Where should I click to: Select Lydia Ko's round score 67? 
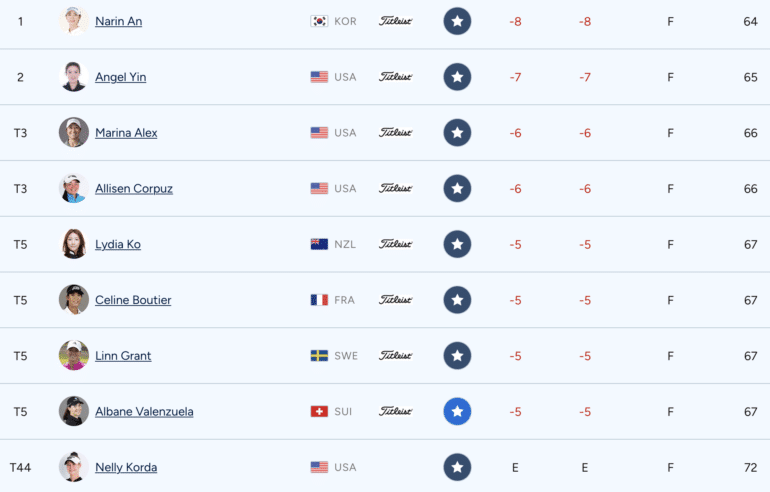[750, 245]
